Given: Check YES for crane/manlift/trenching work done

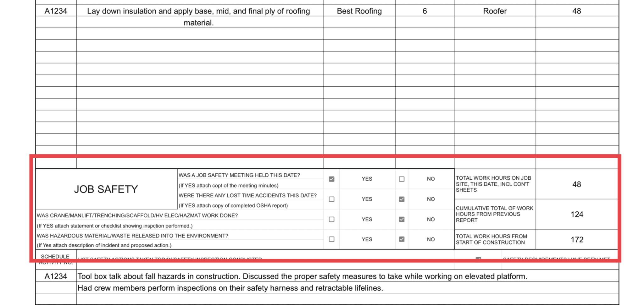Looking at the screenshot, I should point(331,220).
